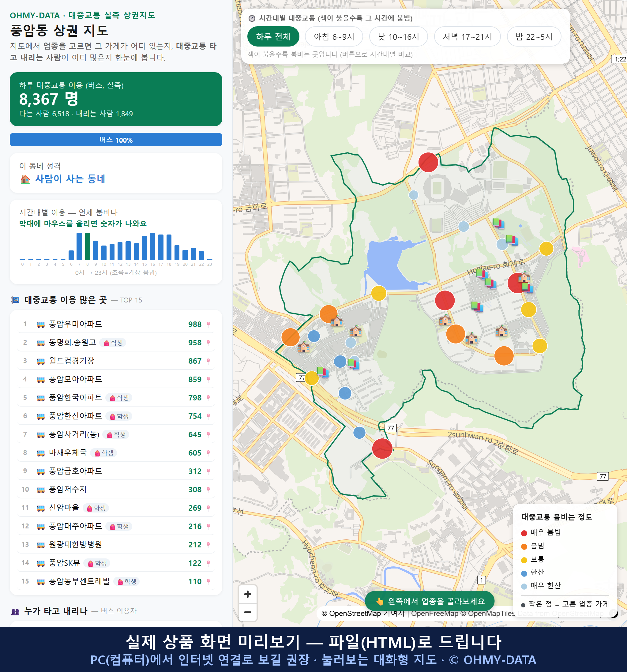Click the 누가 타고 내리나 section heading
627x672 pixels.
tap(56, 611)
